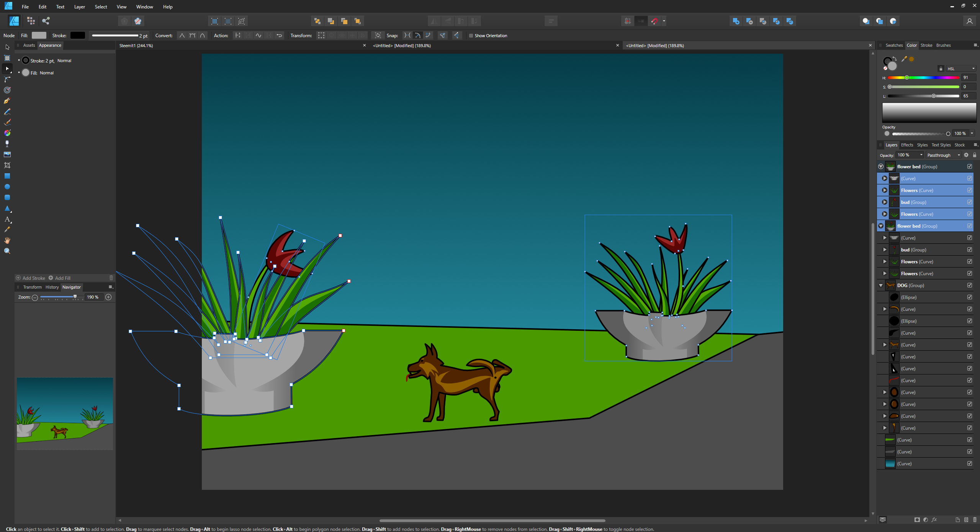The width and height of the screenshot is (980, 532).
Task: Click the Add Fill button
Action: tap(59, 278)
